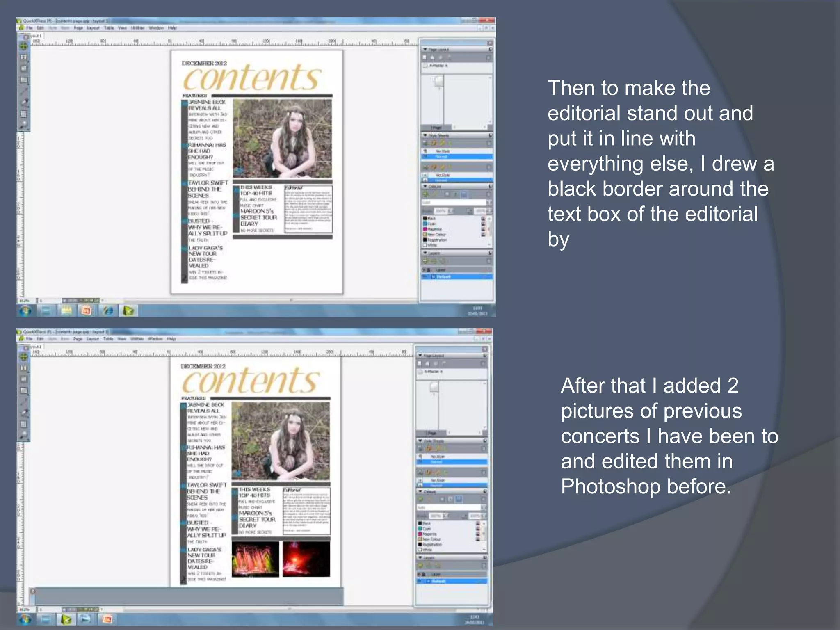Select the Item tool in top screenshot
The image size is (840, 630).
coord(24,46)
